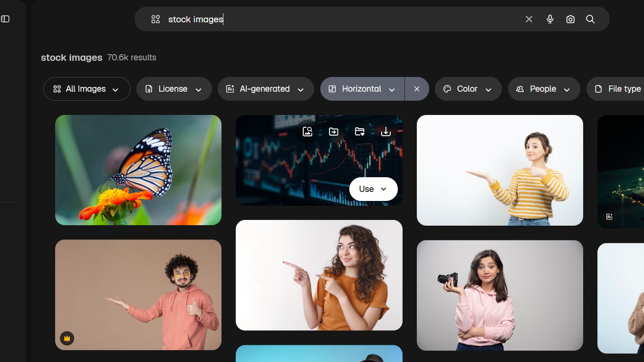Screen dimensions: 644x362
Task: Click the grid icon in All Images filter
Action: (x=57, y=89)
